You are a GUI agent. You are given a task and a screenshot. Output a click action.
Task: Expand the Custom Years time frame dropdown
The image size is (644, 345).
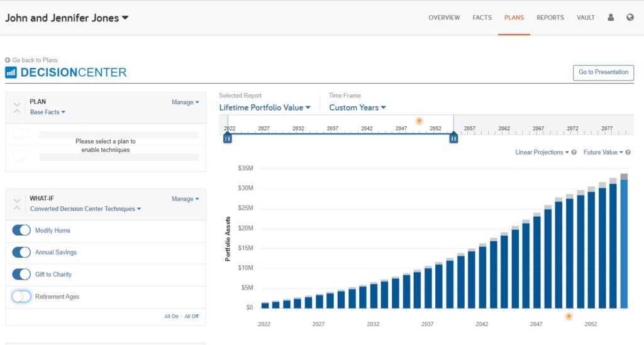point(357,107)
